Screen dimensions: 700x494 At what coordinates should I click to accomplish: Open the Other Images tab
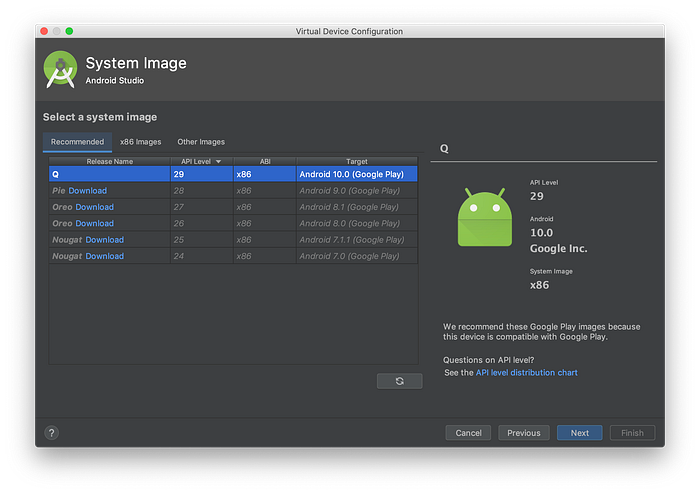click(x=201, y=142)
